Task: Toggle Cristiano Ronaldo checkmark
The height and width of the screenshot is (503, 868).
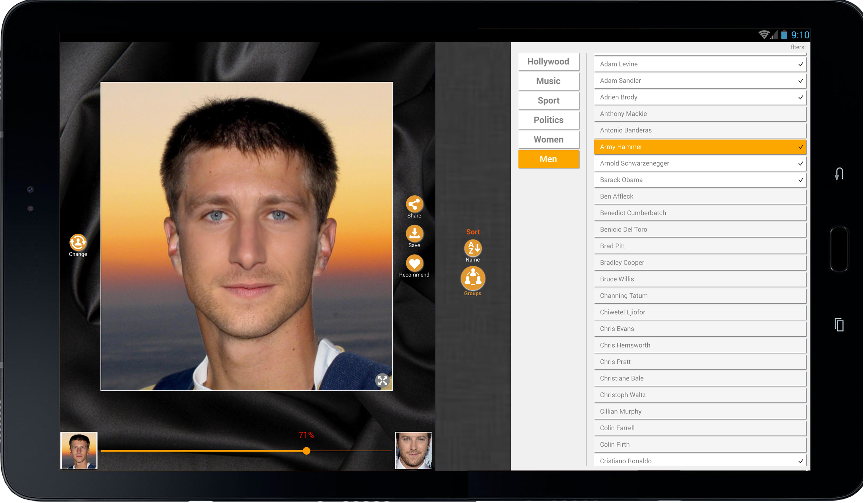Action: pyautogui.click(x=801, y=461)
